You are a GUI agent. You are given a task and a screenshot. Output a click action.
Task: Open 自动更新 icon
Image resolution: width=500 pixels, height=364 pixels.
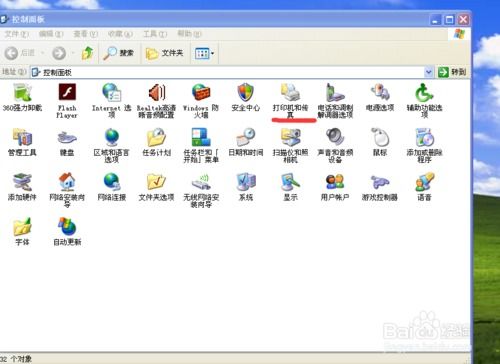coord(67,227)
